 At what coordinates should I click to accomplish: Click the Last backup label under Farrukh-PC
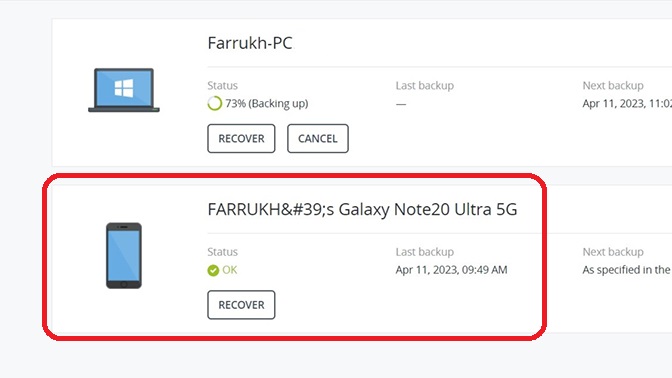pyautogui.click(x=425, y=86)
